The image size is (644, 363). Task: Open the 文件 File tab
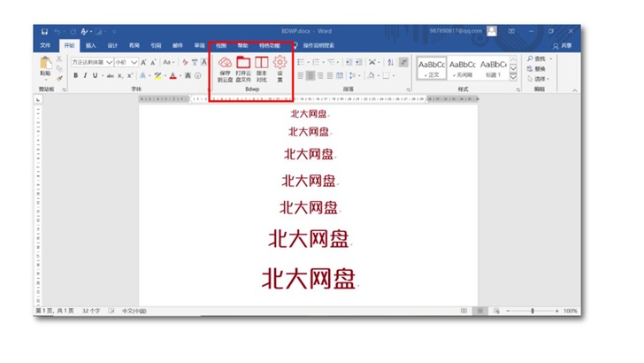tap(45, 46)
